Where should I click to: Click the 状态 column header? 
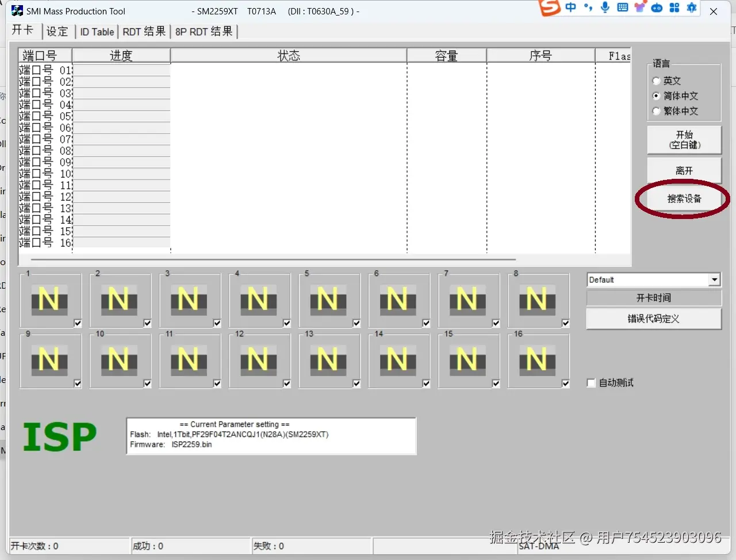click(289, 55)
